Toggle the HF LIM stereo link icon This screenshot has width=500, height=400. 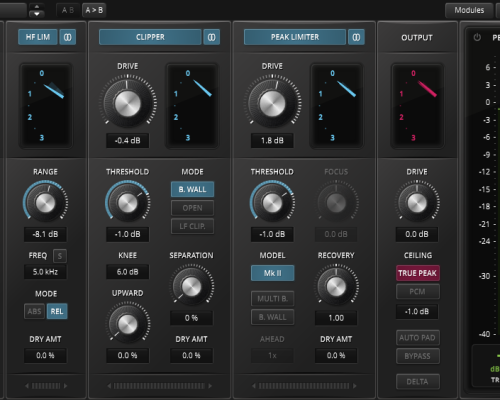(68, 37)
